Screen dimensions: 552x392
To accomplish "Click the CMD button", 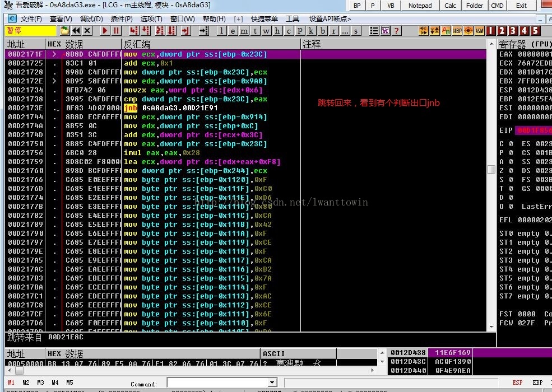I will point(497,6).
